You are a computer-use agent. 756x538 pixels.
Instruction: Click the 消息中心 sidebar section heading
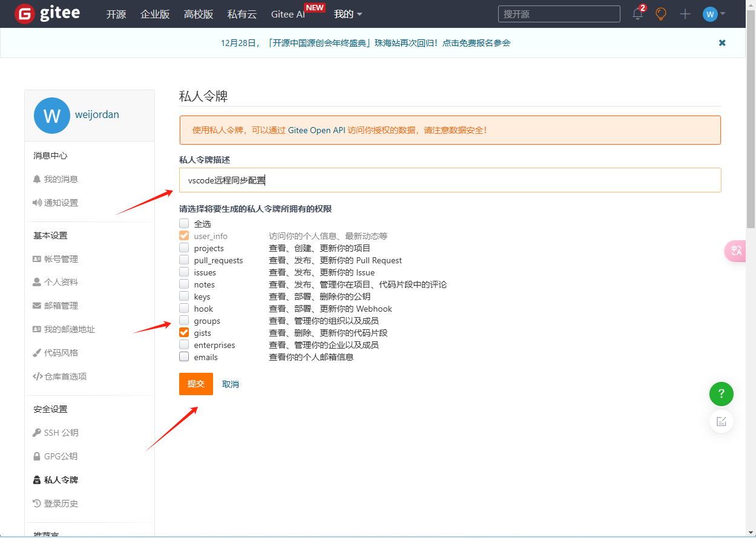[x=50, y=156]
